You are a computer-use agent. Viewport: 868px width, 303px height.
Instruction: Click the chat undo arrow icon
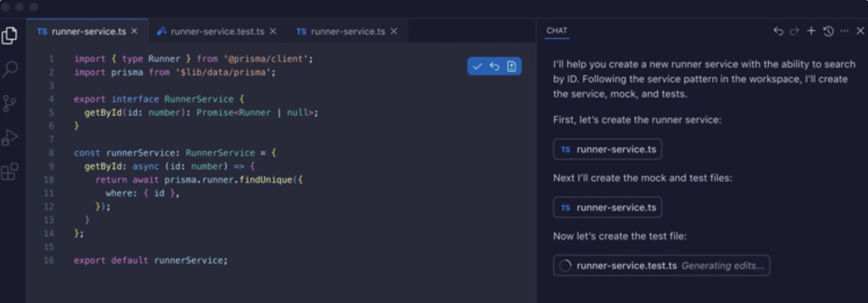click(778, 31)
